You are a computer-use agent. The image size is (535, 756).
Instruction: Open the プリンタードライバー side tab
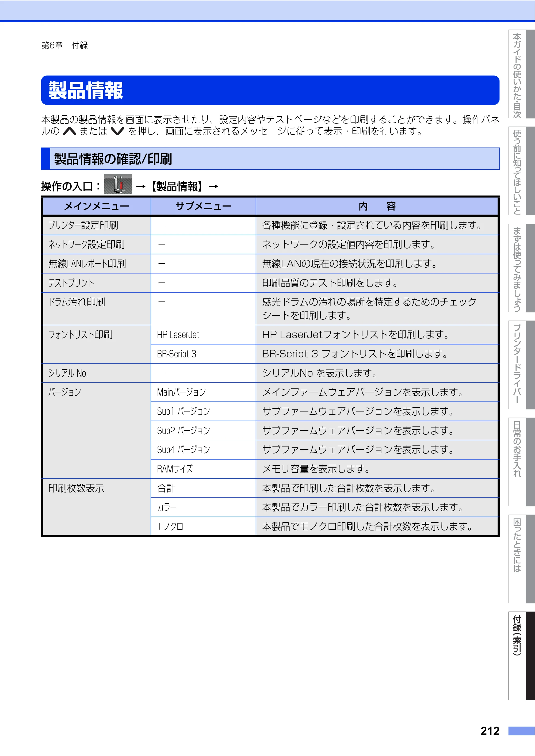[521, 365]
